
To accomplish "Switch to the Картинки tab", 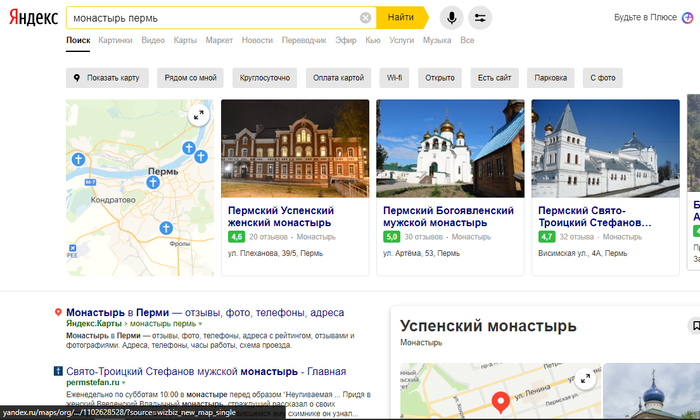I will [x=115, y=40].
